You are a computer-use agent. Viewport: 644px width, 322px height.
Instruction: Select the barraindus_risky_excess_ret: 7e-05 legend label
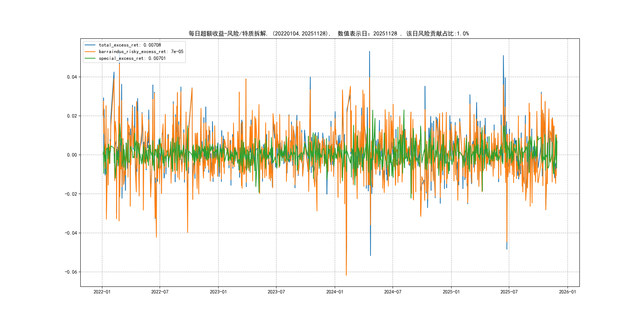141,52
